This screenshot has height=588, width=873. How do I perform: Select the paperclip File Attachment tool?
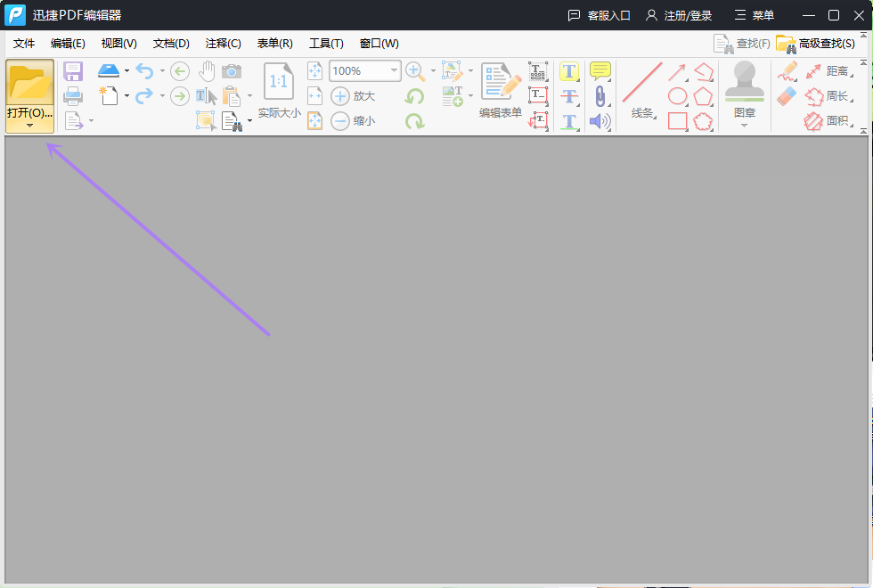[600, 96]
